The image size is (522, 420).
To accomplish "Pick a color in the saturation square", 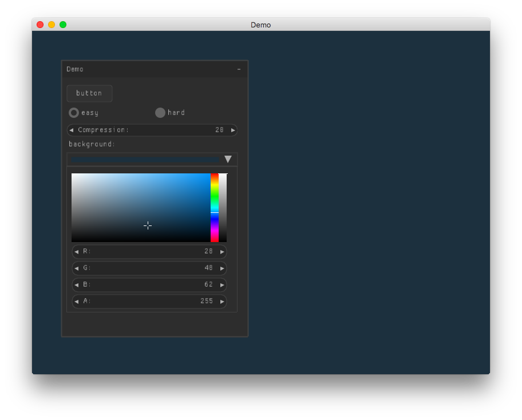I will pyautogui.click(x=141, y=207).
